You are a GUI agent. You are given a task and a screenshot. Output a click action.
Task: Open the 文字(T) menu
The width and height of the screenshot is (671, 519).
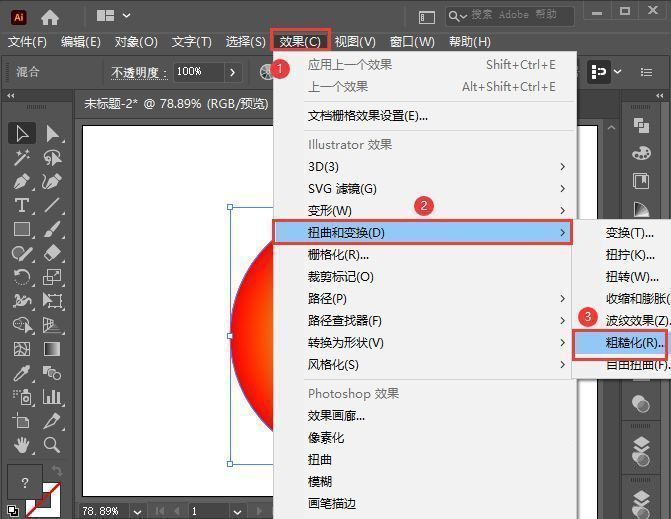(192, 42)
